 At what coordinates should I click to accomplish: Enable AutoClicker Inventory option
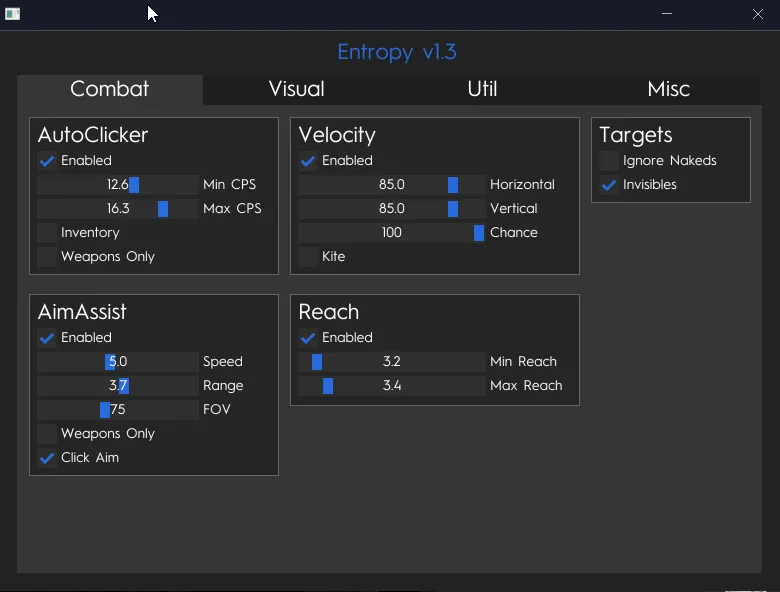[47, 233]
